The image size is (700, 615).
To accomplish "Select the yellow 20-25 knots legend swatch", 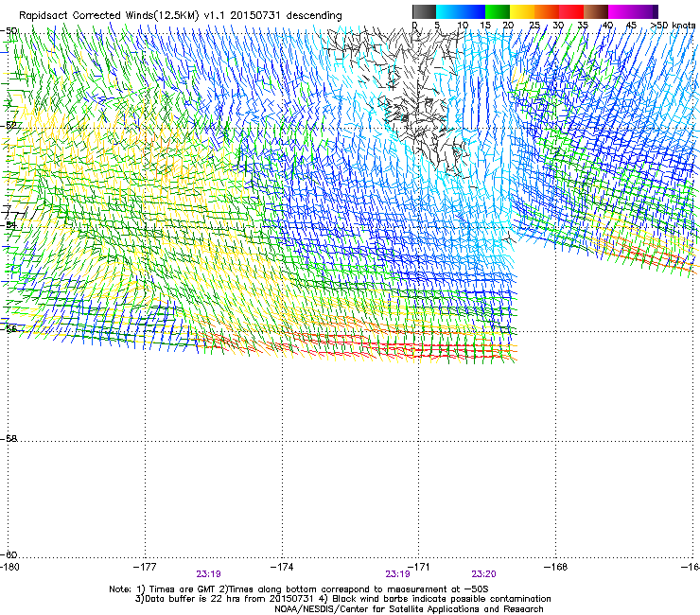I will pos(522,11).
